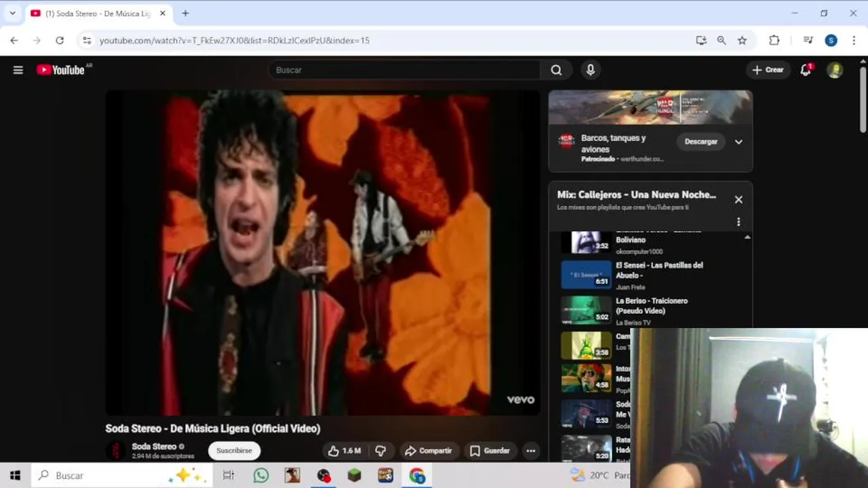Close the Mix playlist panel
The height and width of the screenshot is (488, 868).
[738, 199]
